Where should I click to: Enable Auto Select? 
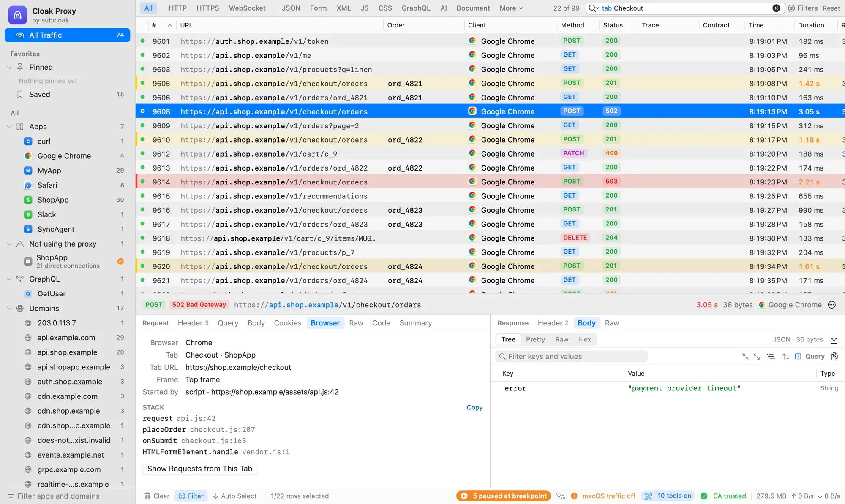pyautogui.click(x=234, y=496)
